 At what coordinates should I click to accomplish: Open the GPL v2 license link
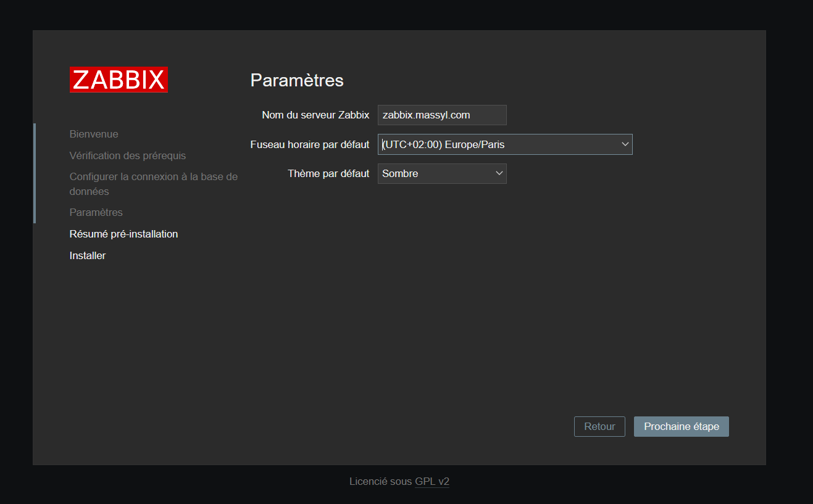(x=432, y=481)
